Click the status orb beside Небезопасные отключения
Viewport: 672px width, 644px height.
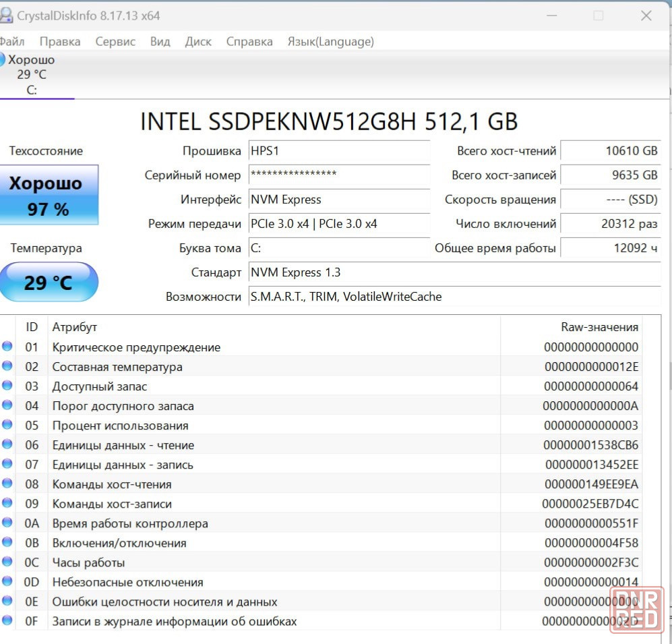click(x=7, y=581)
